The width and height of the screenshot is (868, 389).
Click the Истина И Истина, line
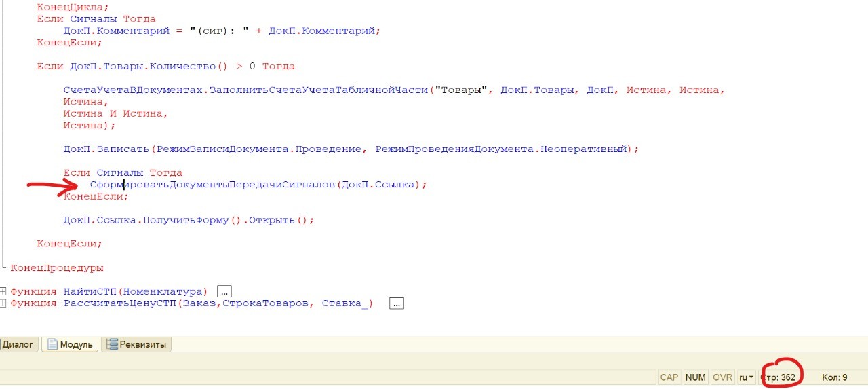click(116, 113)
